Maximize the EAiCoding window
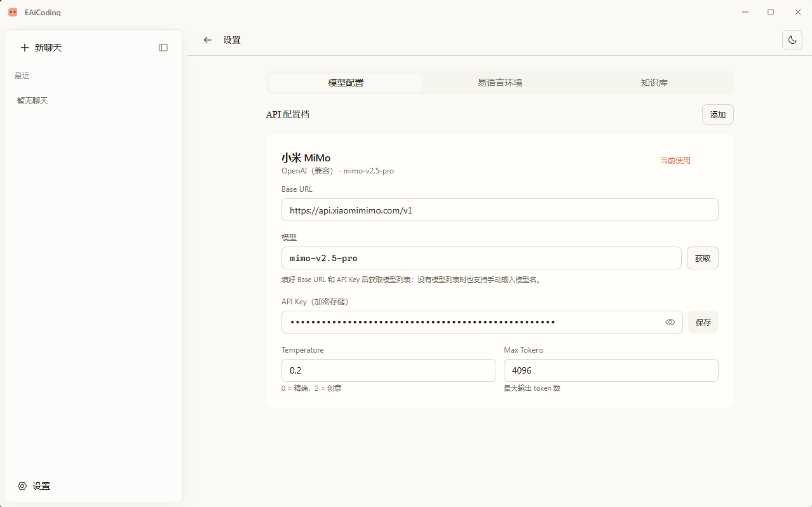 (x=771, y=12)
